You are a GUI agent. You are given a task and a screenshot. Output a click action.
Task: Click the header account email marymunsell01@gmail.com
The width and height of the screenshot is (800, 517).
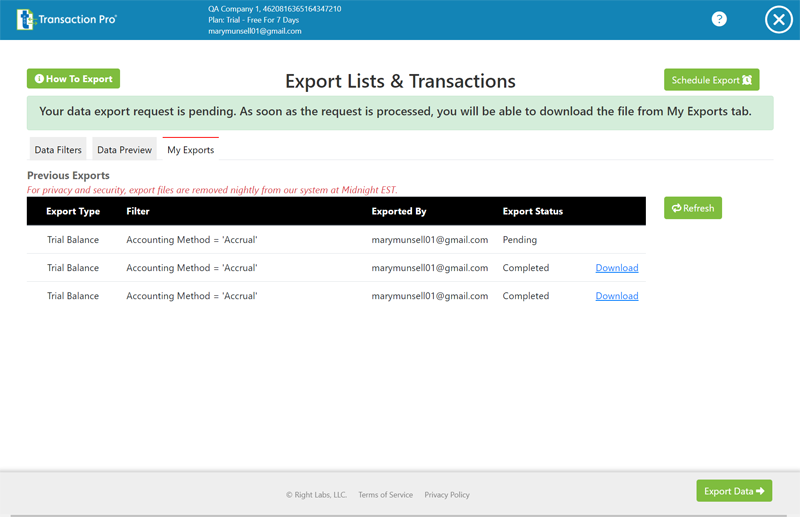[x=255, y=31]
